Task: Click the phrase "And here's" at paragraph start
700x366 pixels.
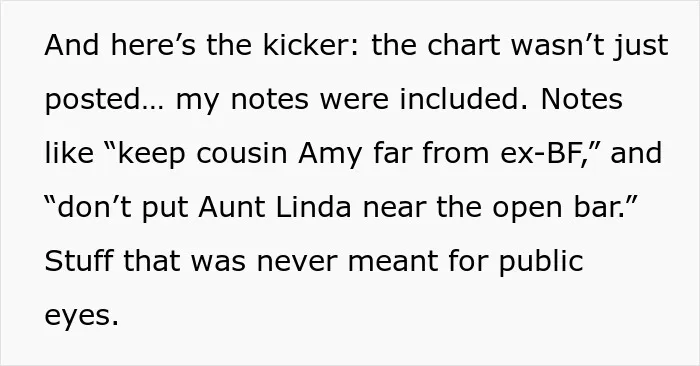Action: coord(120,45)
